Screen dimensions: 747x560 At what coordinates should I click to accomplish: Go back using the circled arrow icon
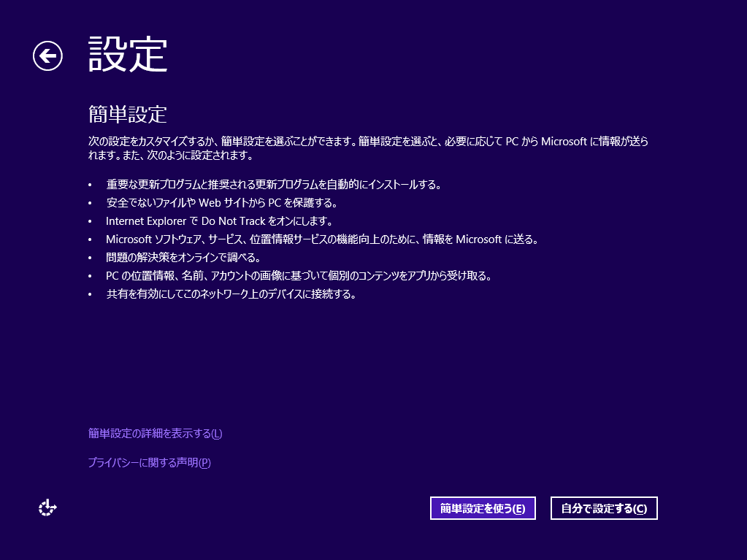tap(47, 55)
